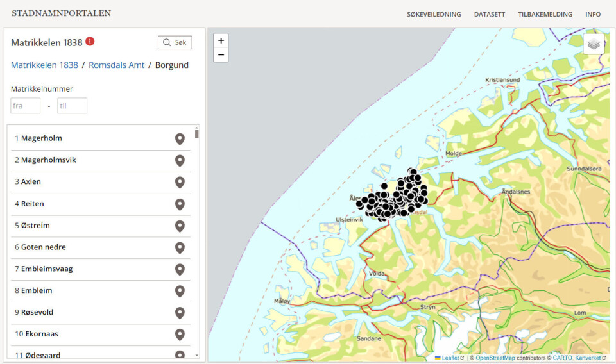Zoom out on the map
This screenshot has height=364, width=616.
tap(221, 54)
